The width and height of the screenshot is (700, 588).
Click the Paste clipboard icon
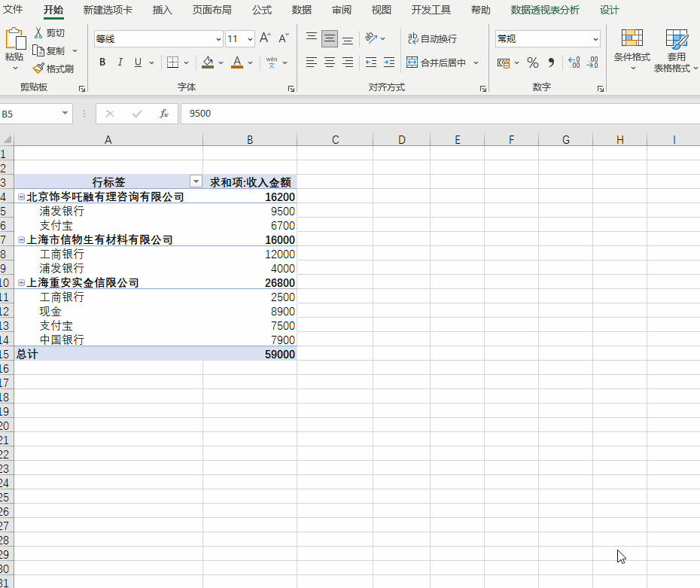tap(15, 39)
